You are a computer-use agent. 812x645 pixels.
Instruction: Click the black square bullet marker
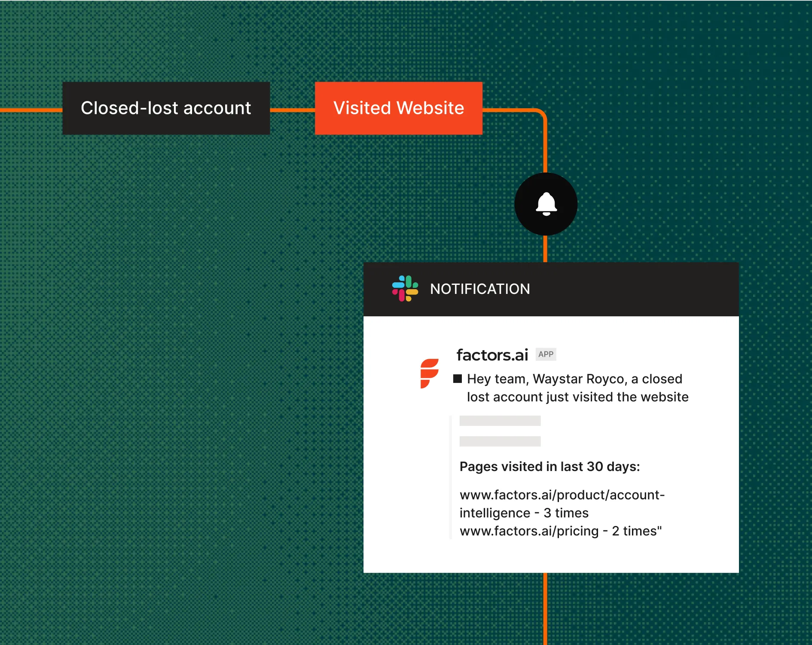[x=458, y=379]
